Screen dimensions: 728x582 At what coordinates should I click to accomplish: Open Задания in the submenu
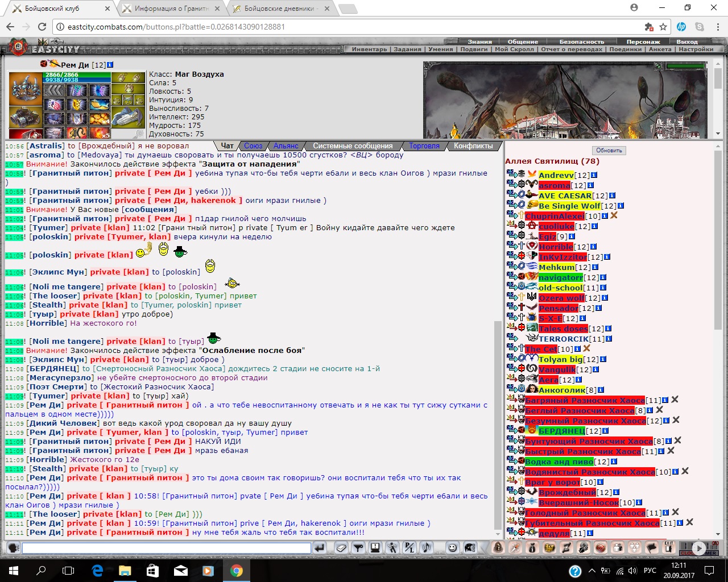(x=407, y=49)
